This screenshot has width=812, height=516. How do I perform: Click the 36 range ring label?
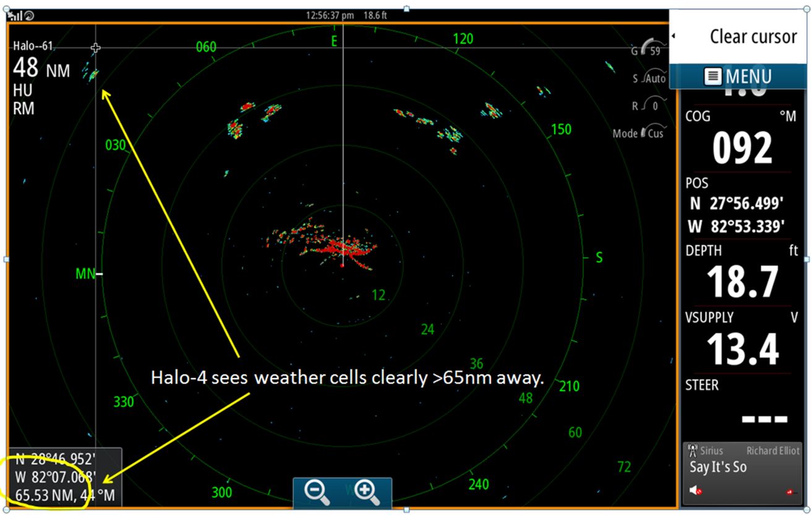[x=476, y=363]
